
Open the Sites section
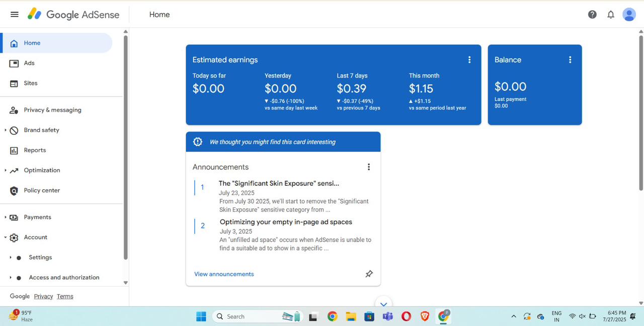pyautogui.click(x=30, y=83)
